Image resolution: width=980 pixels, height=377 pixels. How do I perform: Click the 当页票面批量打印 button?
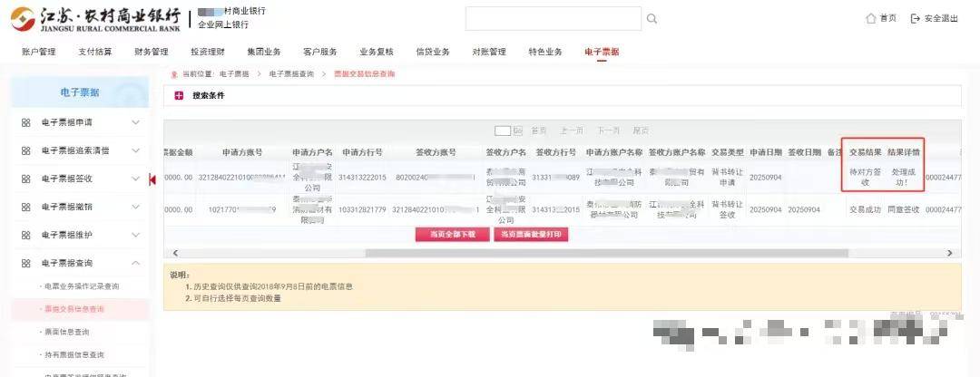pyautogui.click(x=532, y=235)
